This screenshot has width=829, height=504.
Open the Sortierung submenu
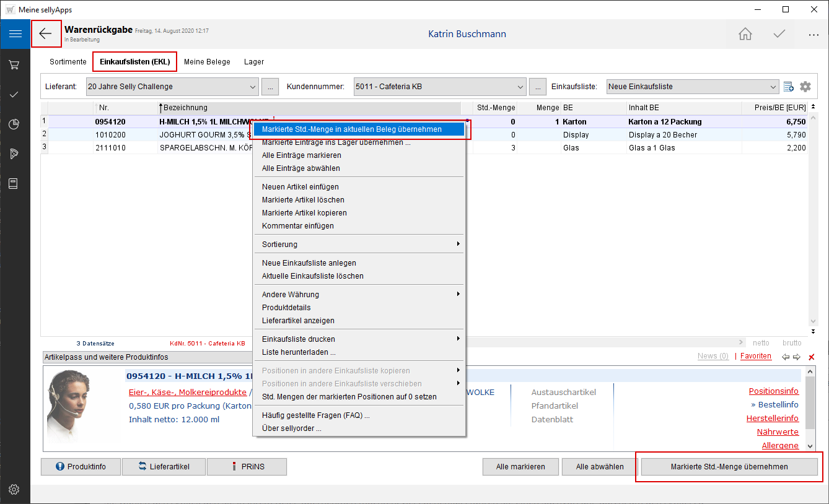tap(359, 244)
